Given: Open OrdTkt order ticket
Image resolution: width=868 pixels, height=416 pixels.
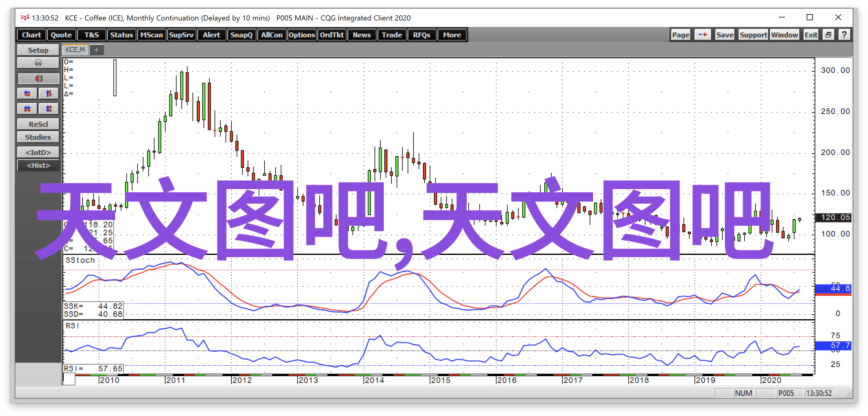Looking at the screenshot, I should (332, 35).
